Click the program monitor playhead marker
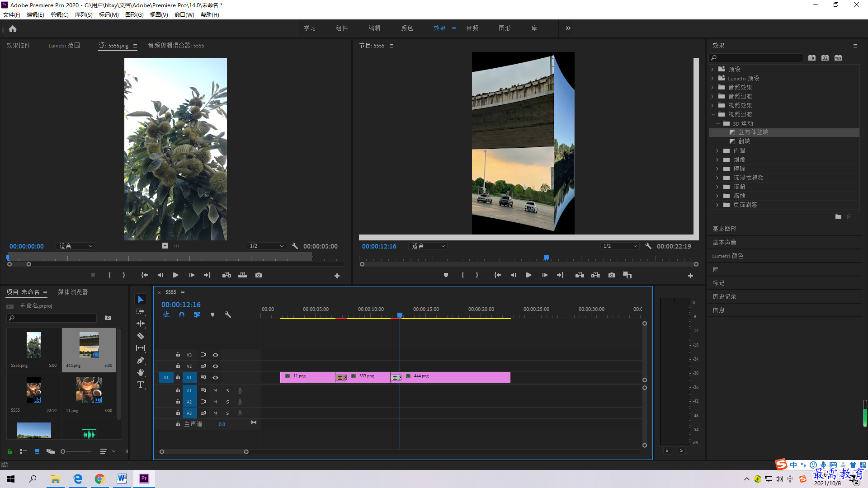 click(546, 258)
